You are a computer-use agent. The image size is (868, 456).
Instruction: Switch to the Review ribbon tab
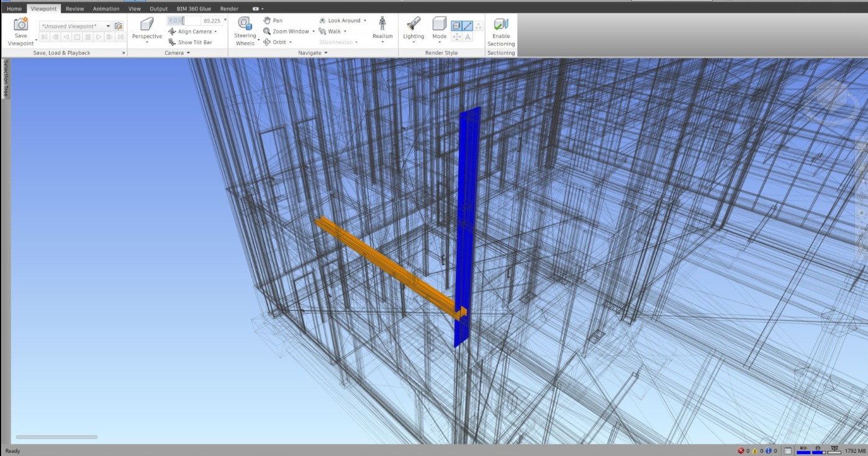[75, 9]
